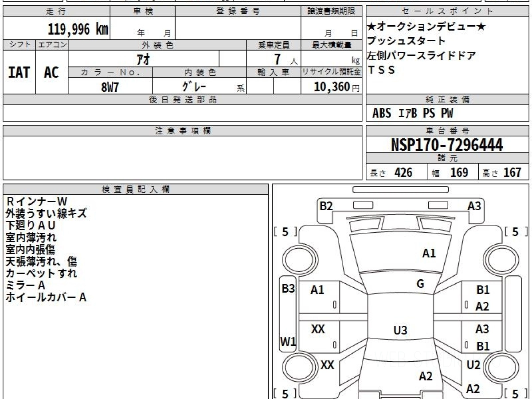The width and height of the screenshot is (532, 399).
Task: Click the B2 damage mark on diagram
Action: tap(326, 206)
